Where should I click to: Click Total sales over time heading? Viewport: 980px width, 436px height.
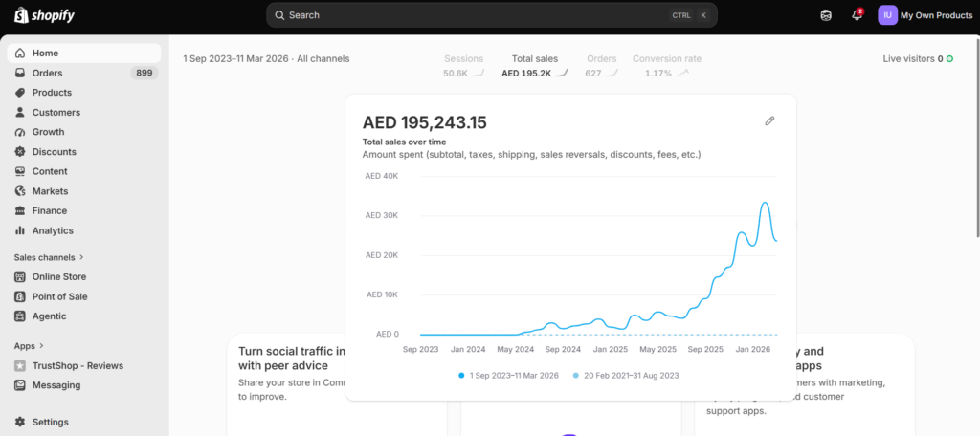coord(405,142)
